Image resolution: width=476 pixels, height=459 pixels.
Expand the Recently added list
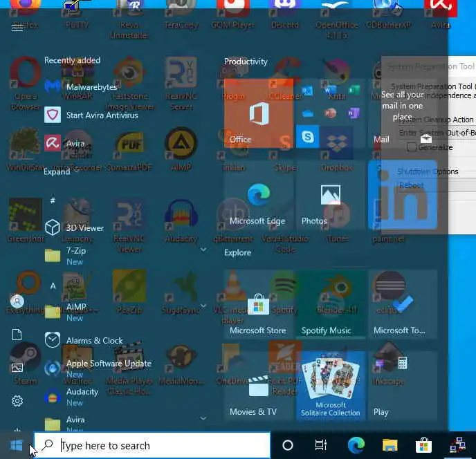[62, 171]
